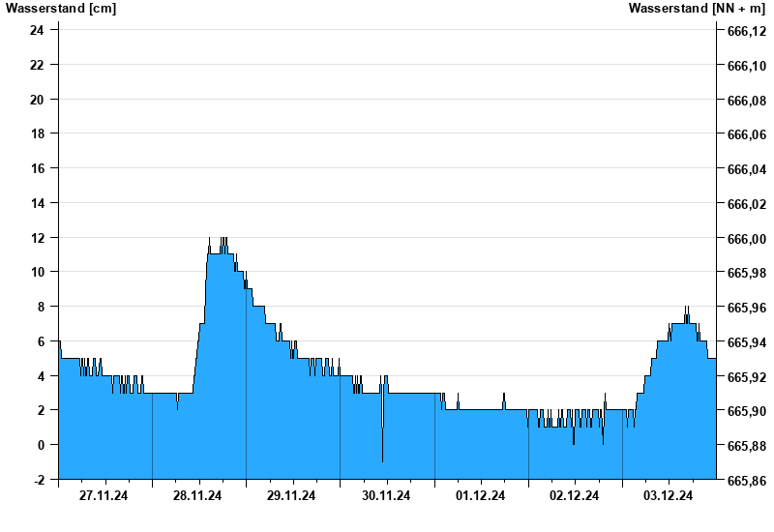Click the 10 value on left axis

coord(37,272)
